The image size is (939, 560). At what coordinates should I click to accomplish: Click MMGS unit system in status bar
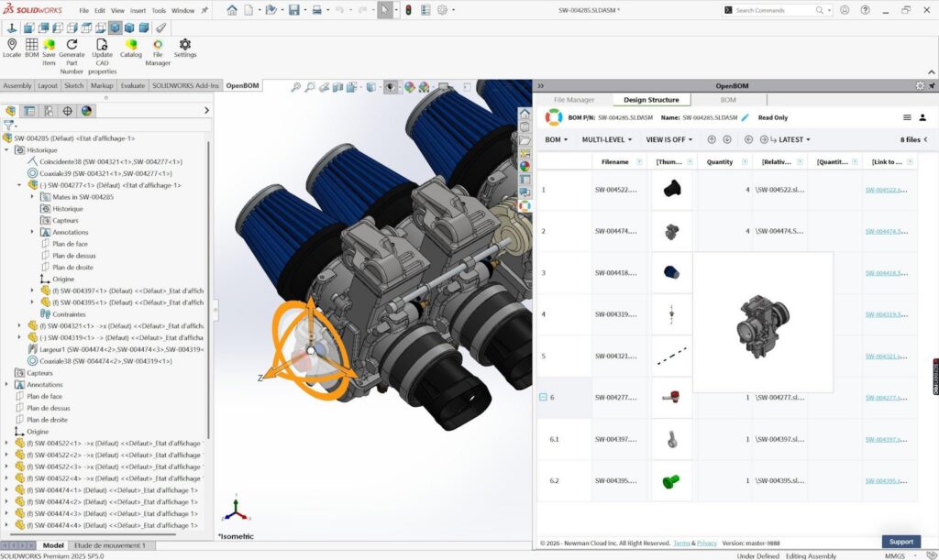coord(895,555)
